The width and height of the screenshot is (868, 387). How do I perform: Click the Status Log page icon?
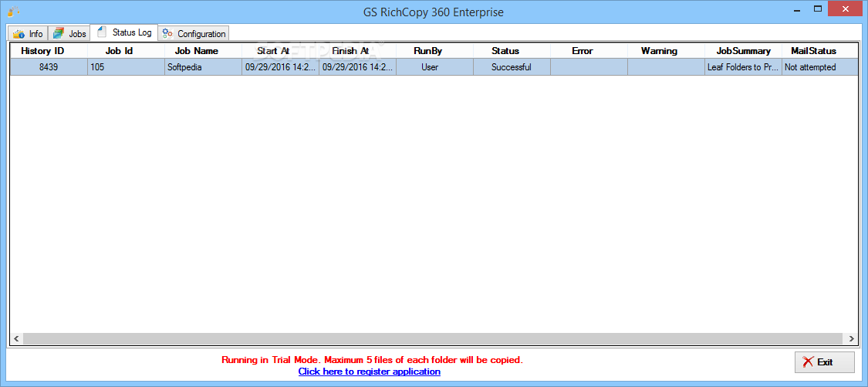(101, 32)
